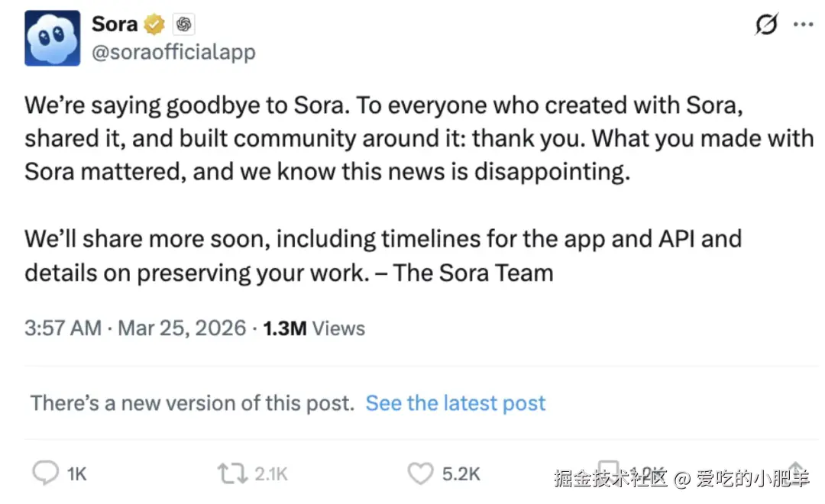Viewport: 825px width, 504px height.
Task: Click the speech-bubble reply count icon
Action: tap(46, 472)
